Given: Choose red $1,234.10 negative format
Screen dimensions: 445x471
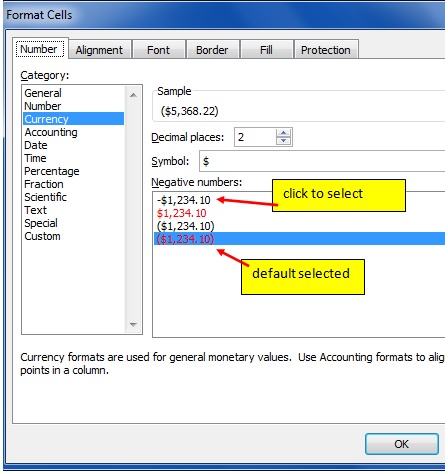Looking at the screenshot, I should pyautogui.click(x=182, y=213).
